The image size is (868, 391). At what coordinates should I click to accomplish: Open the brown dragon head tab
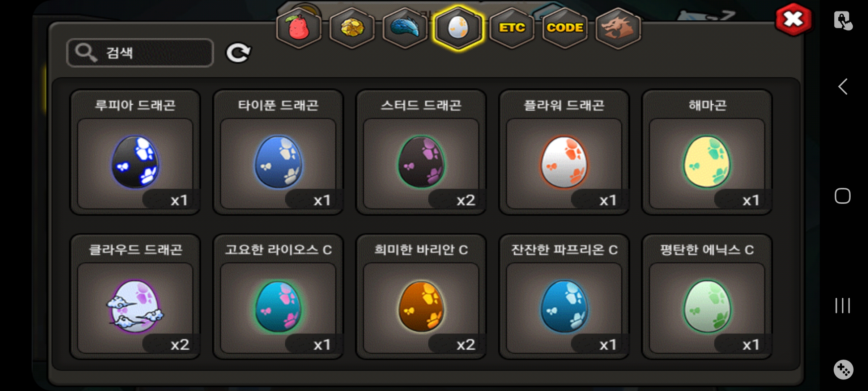[x=618, y=28]
